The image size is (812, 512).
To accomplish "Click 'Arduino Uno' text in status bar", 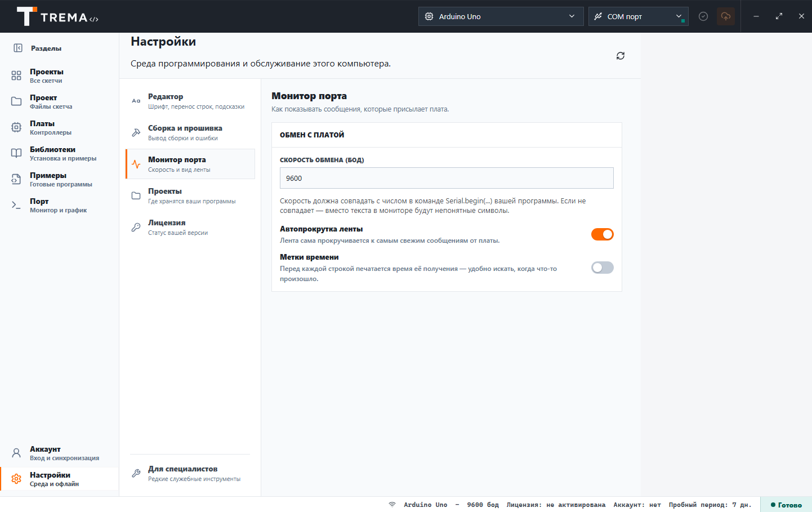I will pos(425,505).
